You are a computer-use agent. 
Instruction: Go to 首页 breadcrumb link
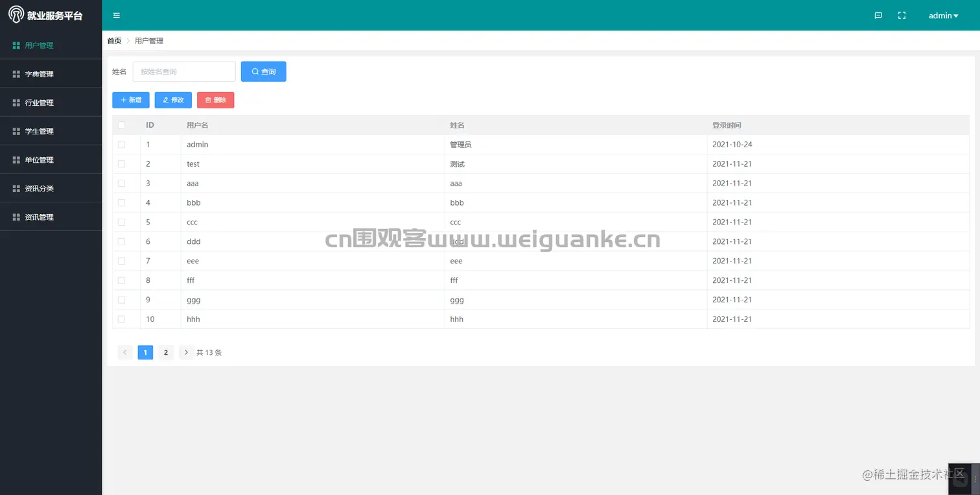[x=114, y=41]
